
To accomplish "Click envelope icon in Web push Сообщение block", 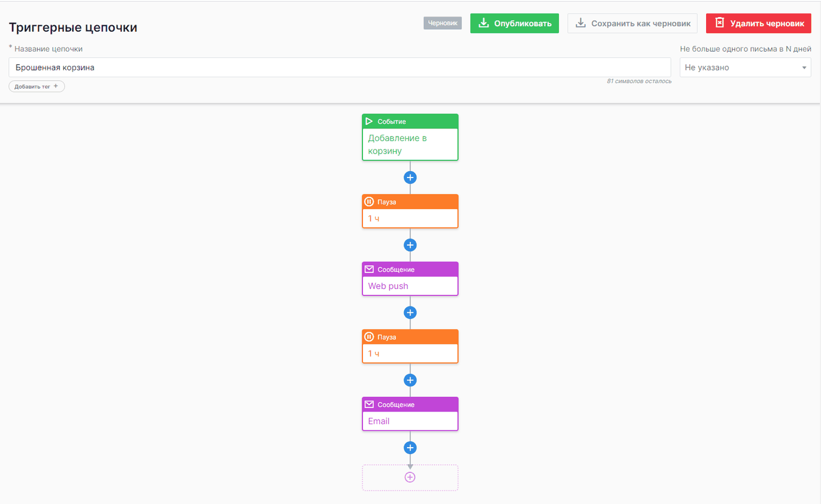I will [x=369, y=270].
